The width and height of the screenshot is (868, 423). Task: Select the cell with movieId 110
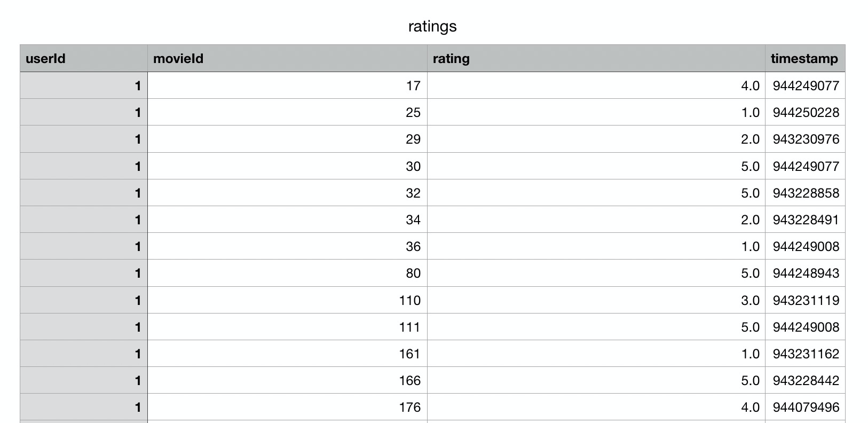pyautogui.click(x=287, y=300)
